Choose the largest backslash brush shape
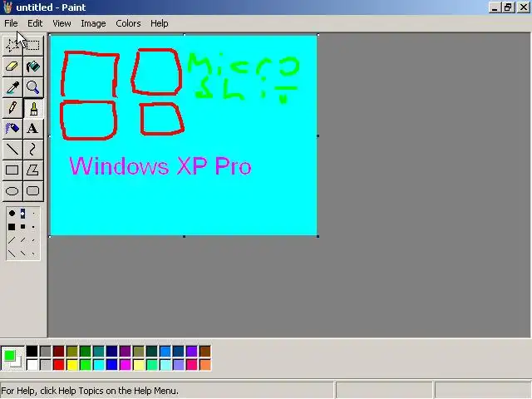 pos(12,253)
